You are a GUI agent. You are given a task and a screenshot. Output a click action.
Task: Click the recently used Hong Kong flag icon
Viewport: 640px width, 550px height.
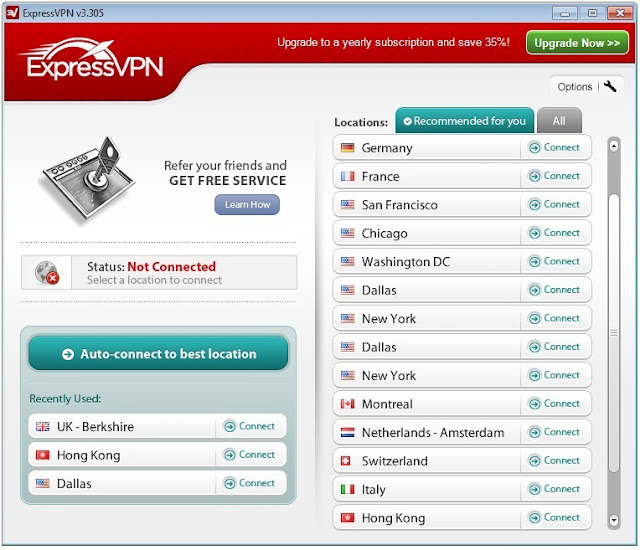point(42,455)
